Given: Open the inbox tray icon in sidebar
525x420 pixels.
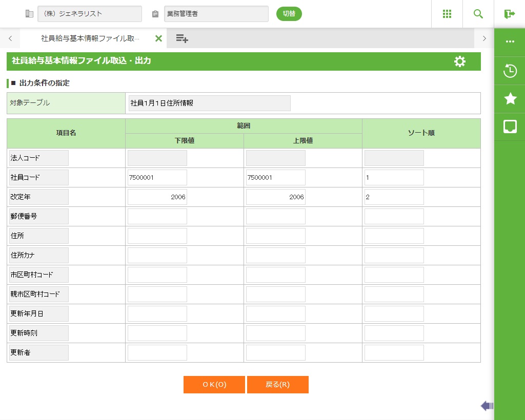Looking at the screenshot, I should 510,127.
